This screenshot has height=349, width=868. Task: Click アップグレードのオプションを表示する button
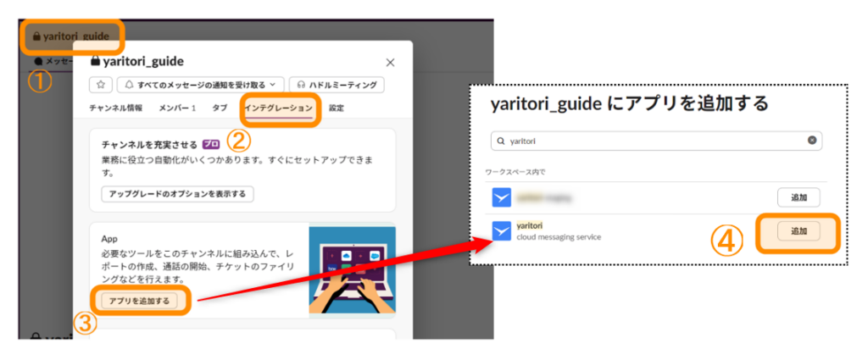tap(176, 194)
